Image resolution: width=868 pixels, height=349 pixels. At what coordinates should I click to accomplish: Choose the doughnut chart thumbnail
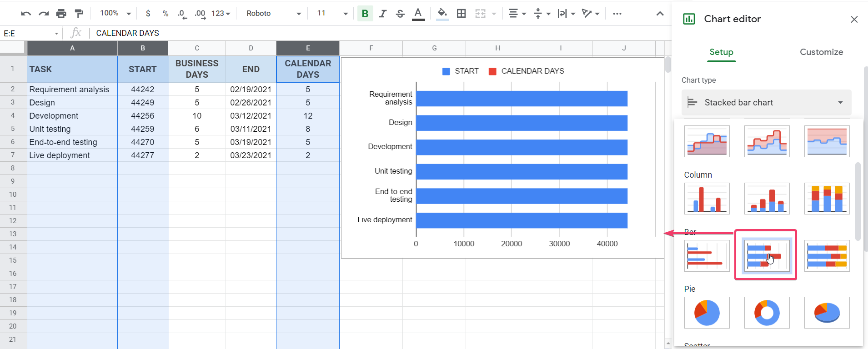[767, 313]
